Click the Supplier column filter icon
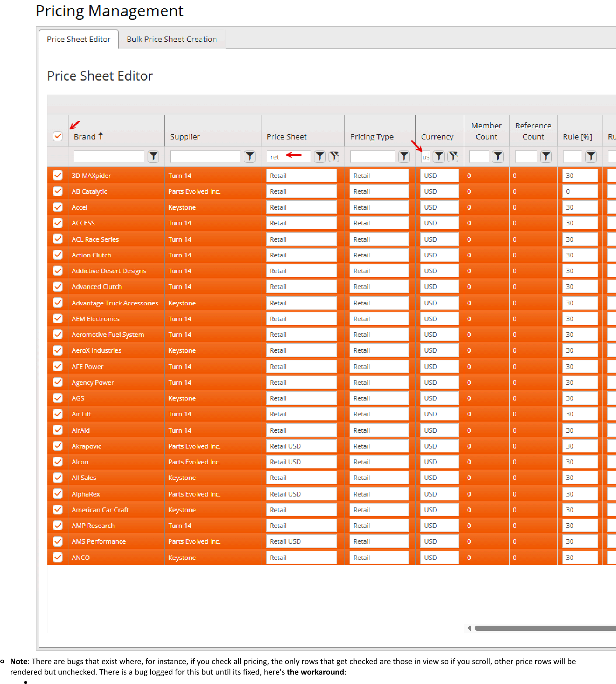This screenshot has width=616, height=684. [x=250, y=156]
